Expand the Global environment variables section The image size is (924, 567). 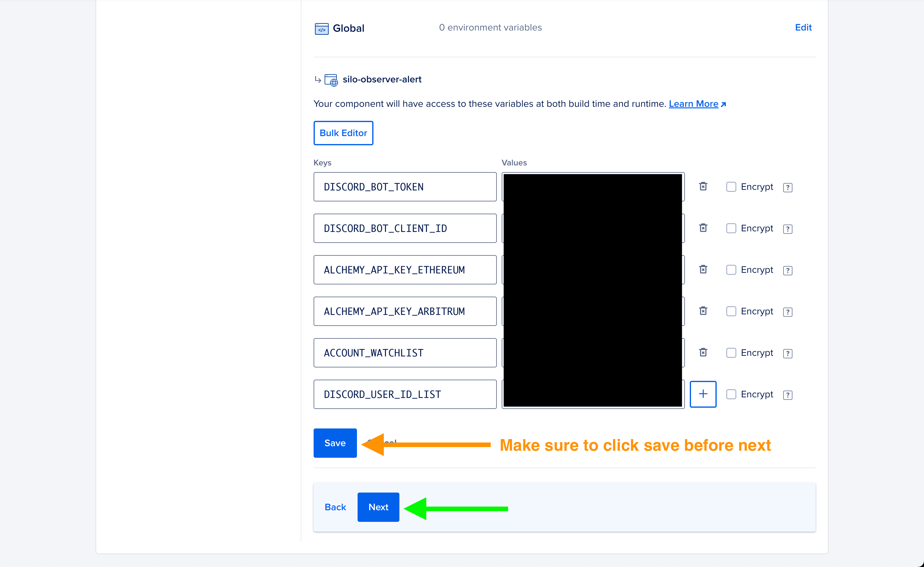click(804, 27)
